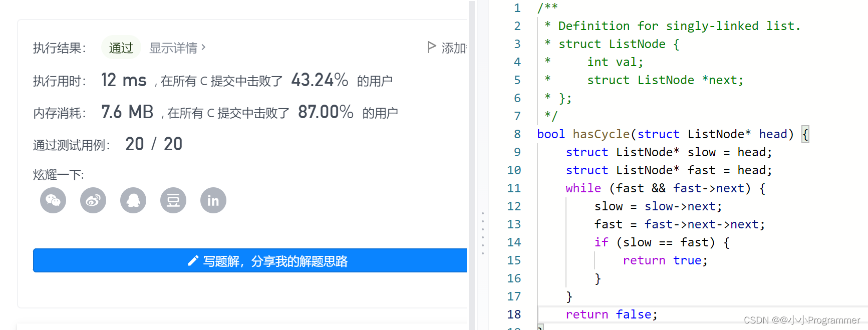Image resolution: width=868 pixels, height=330 pixels.
Task: Click line number 11 in editor gutter
Action: point(514,188)
